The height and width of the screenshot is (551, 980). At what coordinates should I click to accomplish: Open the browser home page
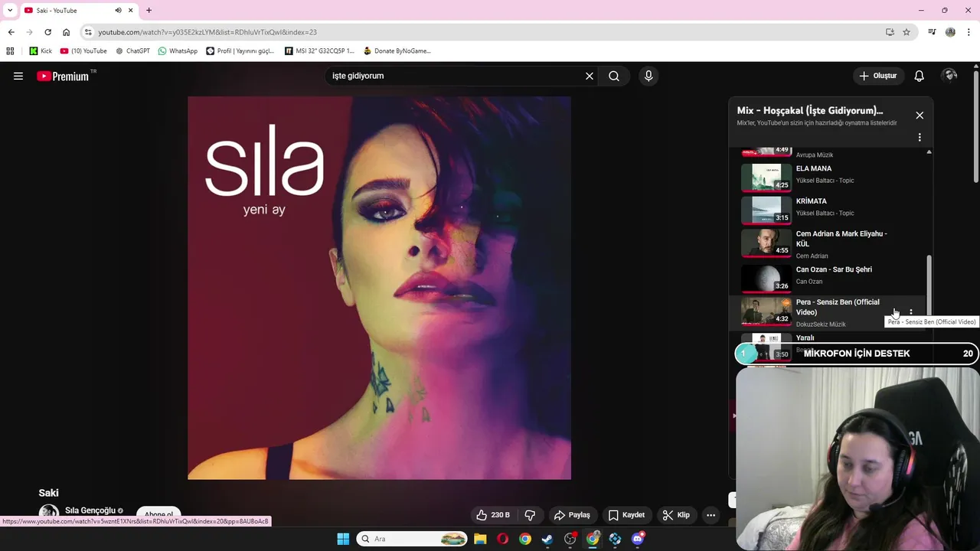point(66,32)
